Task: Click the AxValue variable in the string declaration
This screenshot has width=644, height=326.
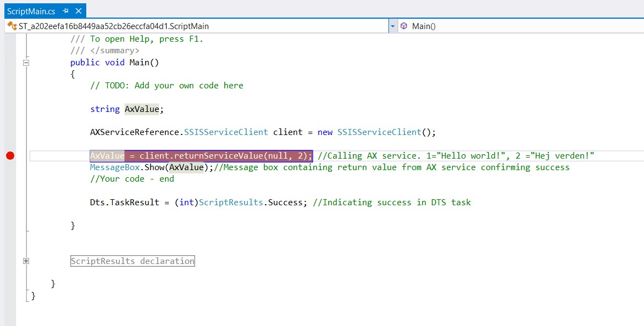Action: coord(142,109)
